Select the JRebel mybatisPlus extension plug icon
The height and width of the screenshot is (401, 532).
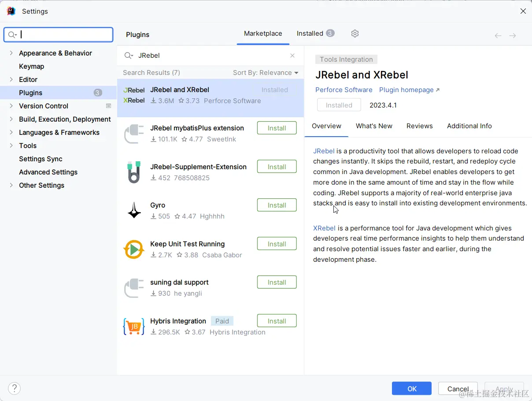[x=134, y=134]
